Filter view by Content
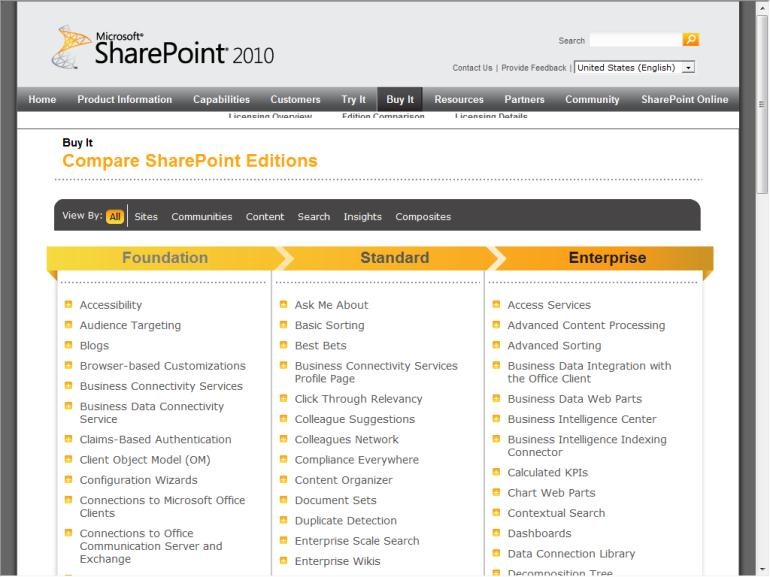770x577 pixels. click(x=265, y=217)
